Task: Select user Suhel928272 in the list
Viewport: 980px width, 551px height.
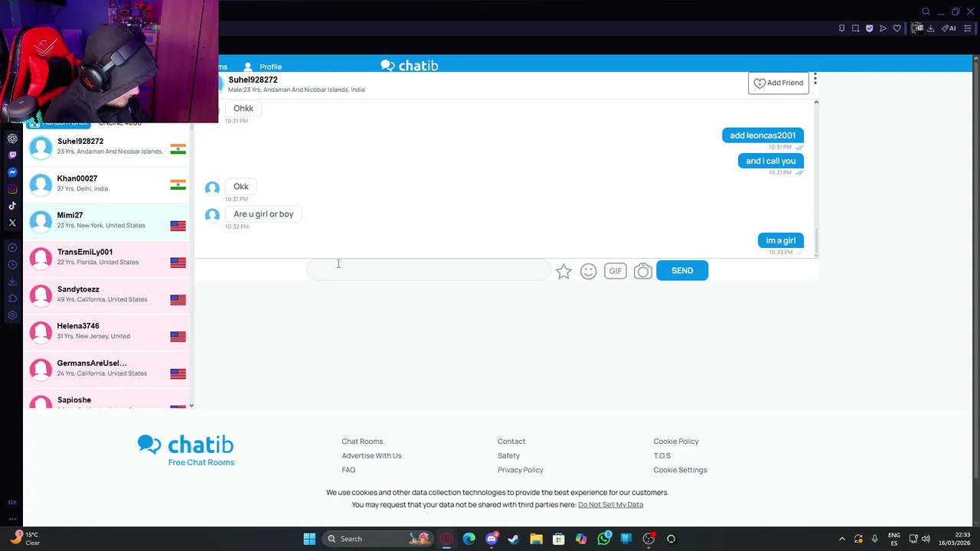Action: click(107, 146)
